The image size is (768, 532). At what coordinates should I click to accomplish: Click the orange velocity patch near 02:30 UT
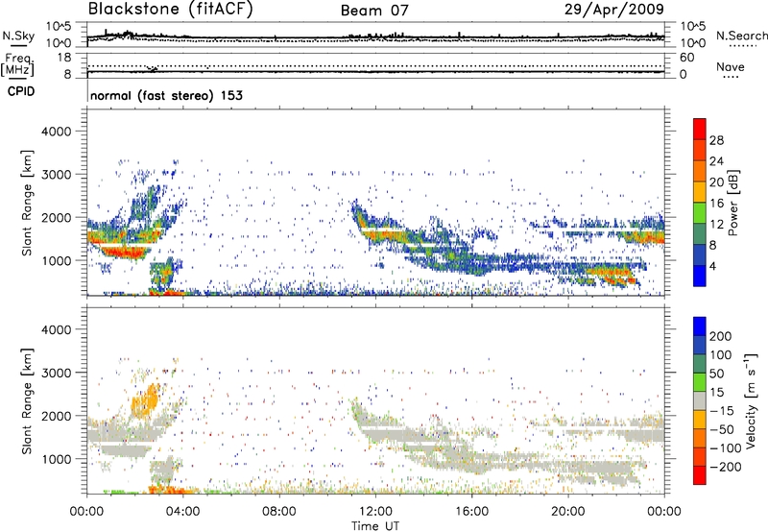(146, 401)
